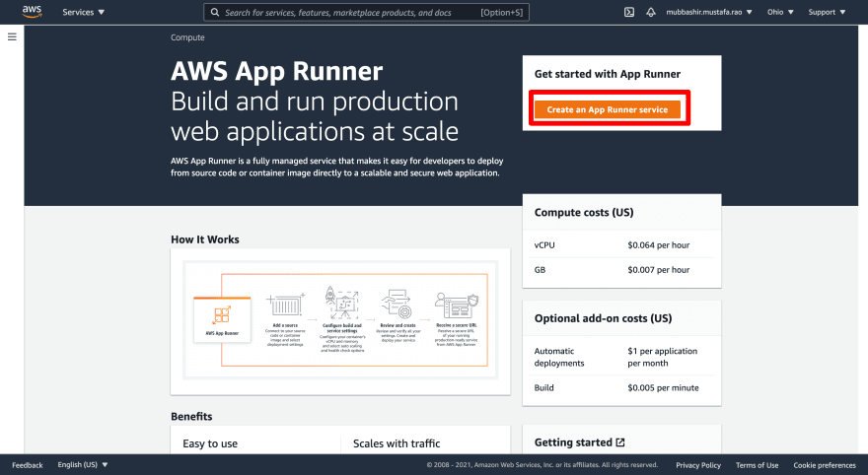Click the $1 per application per month text
The width and height of the screenshot is (868, 475).
coord(662,357)
